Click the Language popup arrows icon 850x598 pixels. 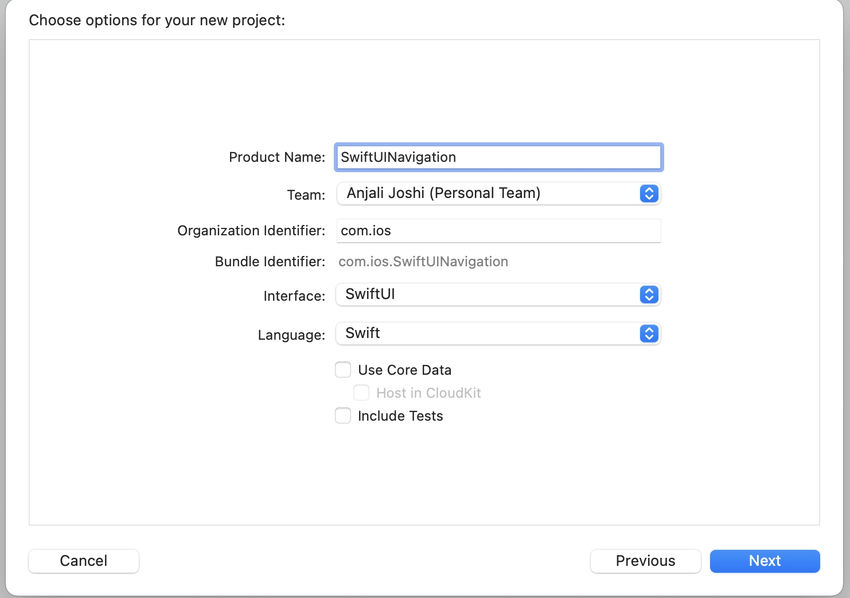click(649, 333)
